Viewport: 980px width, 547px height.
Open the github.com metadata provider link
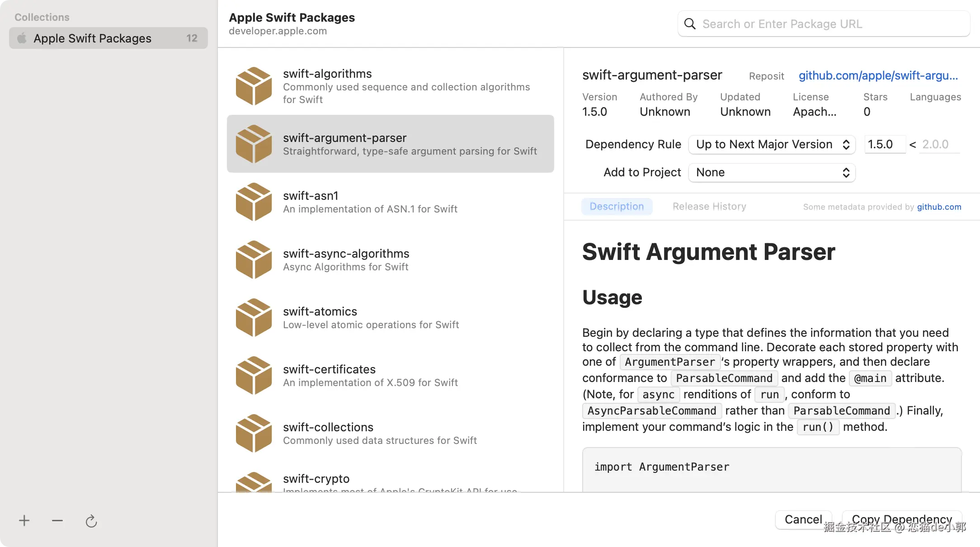(939, 207)
